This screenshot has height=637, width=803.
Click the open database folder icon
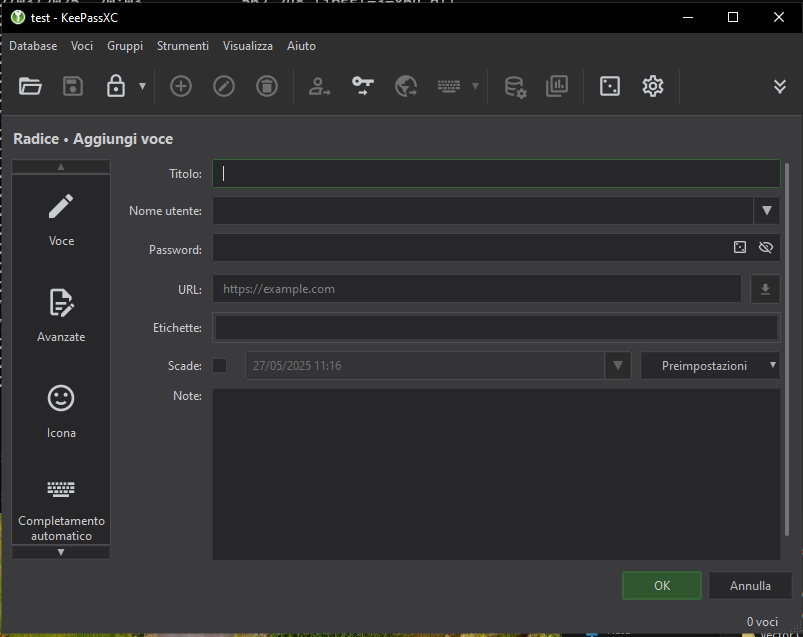[x=30, y=86]
